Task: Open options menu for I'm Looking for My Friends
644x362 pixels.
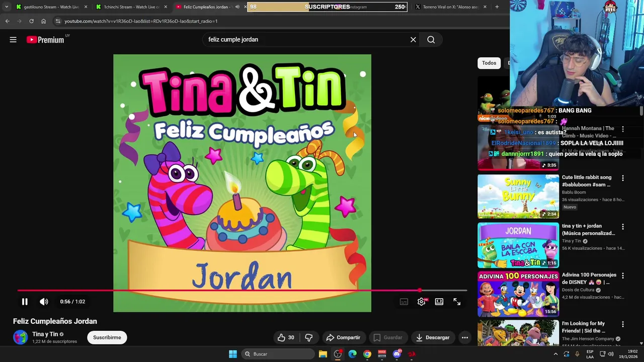Action: pos(623,324)
